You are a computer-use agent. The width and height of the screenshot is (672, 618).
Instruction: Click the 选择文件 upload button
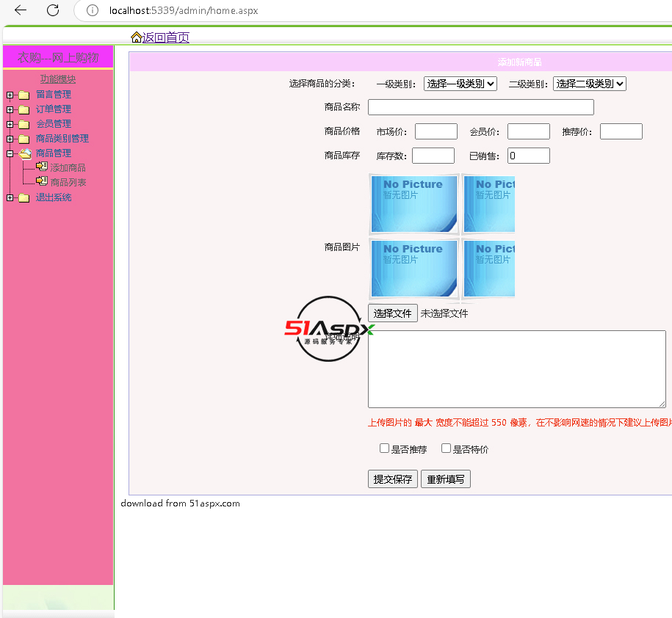[393, 313]
